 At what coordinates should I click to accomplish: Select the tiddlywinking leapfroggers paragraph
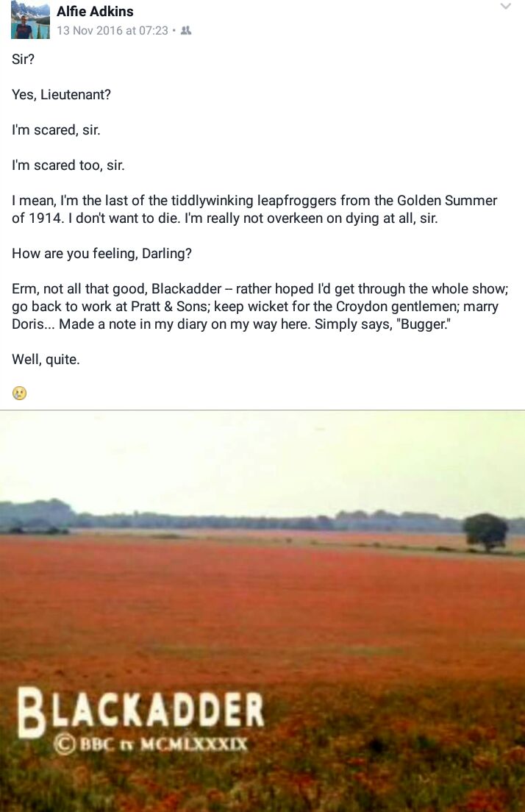pyautogui.click(x=254, y=209)
